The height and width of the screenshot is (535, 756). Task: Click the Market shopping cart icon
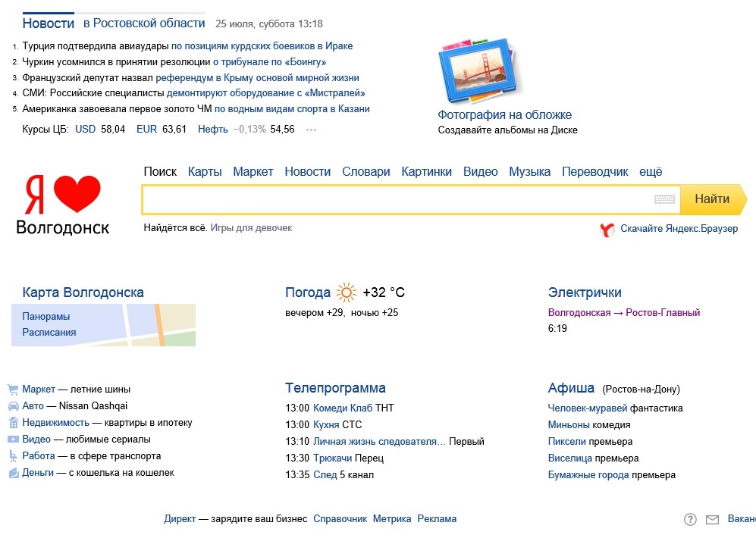tap(13, 390)
